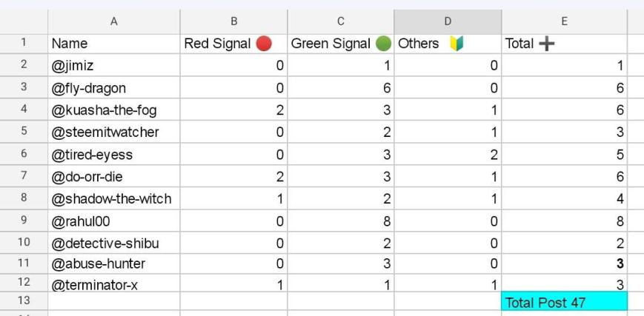Click the highlighted column D header
Screen dimensions: 644x316
(448, 21)
